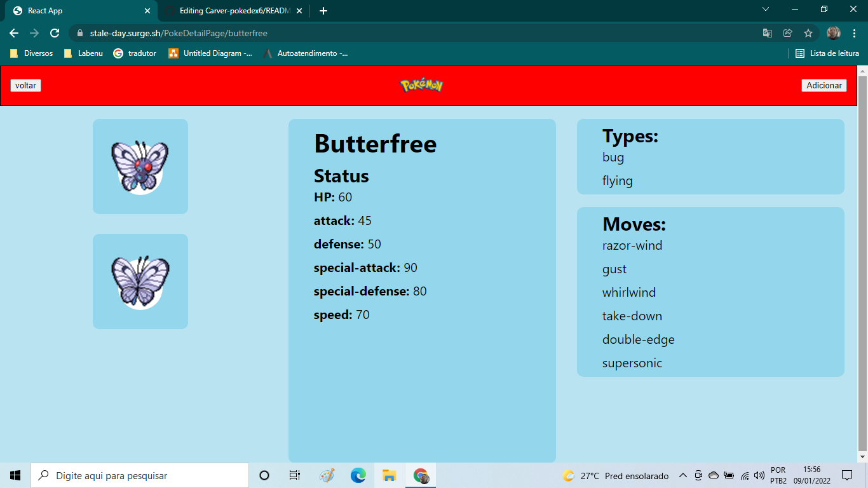Bookmark this page with the star icon
The height and width of the screenshot is (488, 868).
pyautogui.click(x=808, y=33)
